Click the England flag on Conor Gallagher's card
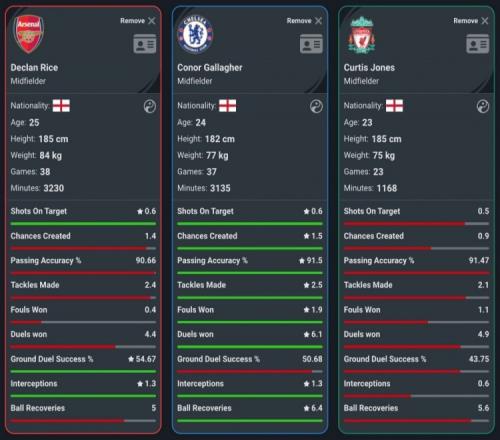The image size is (500, 440). [227, 106]
